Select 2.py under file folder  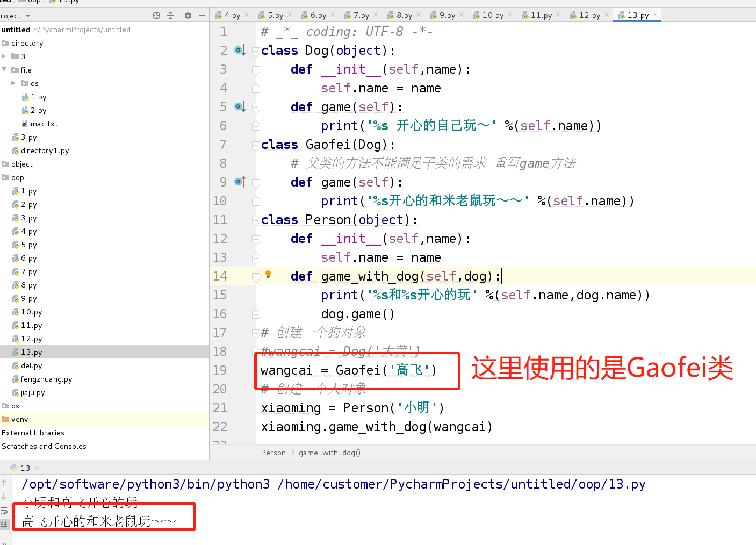tap(38, 110)
